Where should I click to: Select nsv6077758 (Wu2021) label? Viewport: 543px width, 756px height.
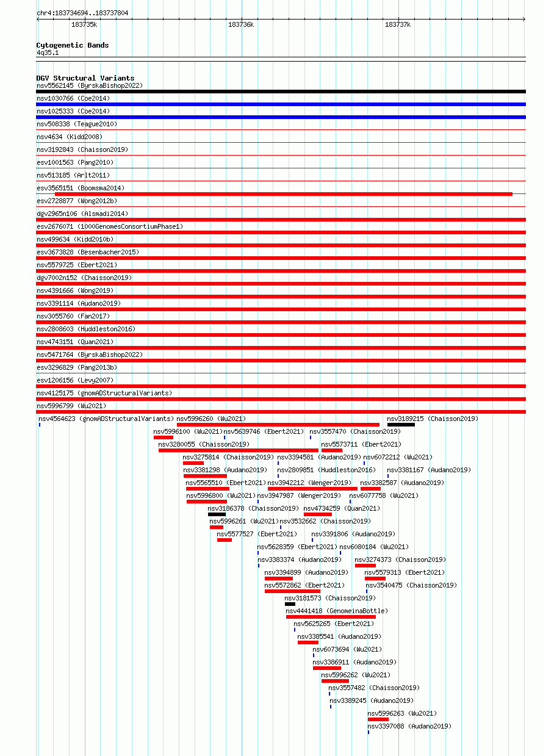click(x=384, y=496)
